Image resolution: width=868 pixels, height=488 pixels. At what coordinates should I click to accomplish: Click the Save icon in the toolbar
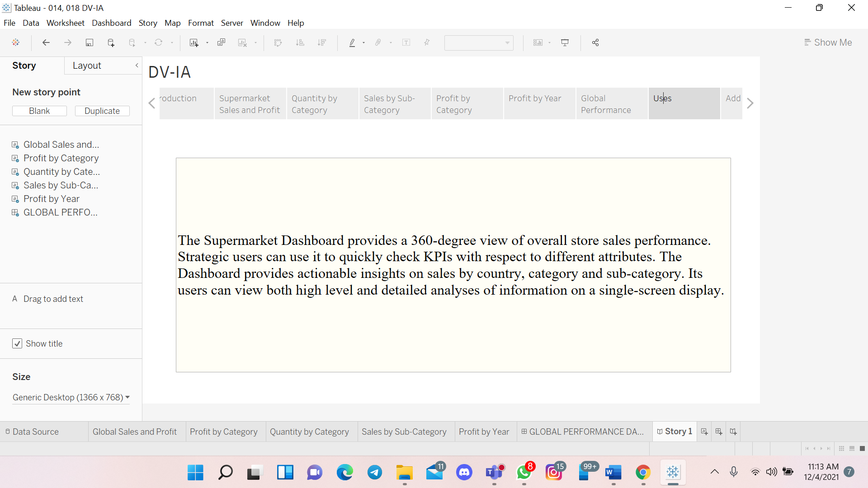click(90, 42)
